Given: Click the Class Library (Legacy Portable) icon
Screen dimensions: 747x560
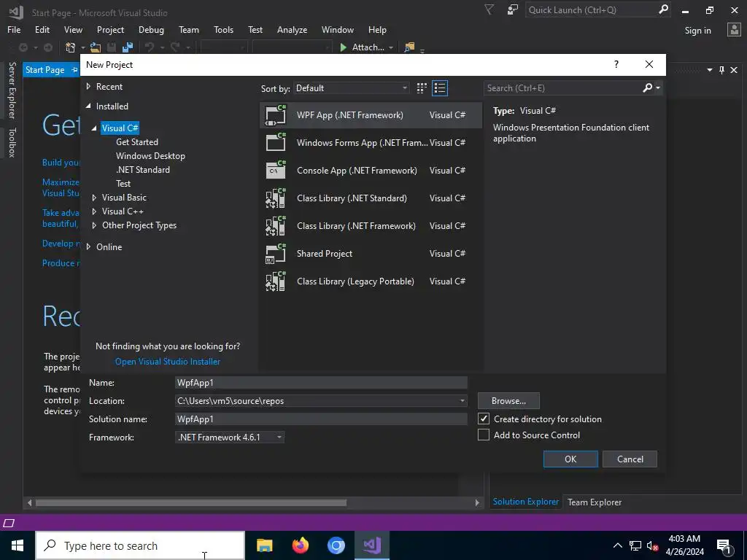Looking at the screenshot, I should click(276, 281).
